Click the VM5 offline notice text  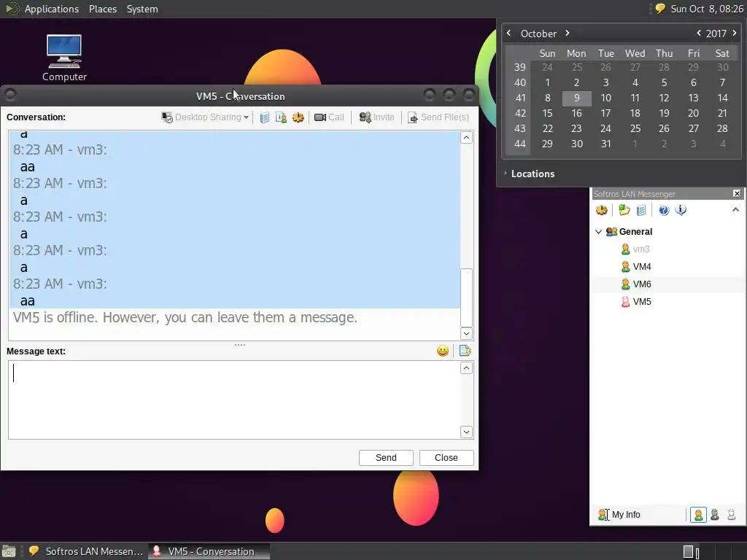coord(185,318)
